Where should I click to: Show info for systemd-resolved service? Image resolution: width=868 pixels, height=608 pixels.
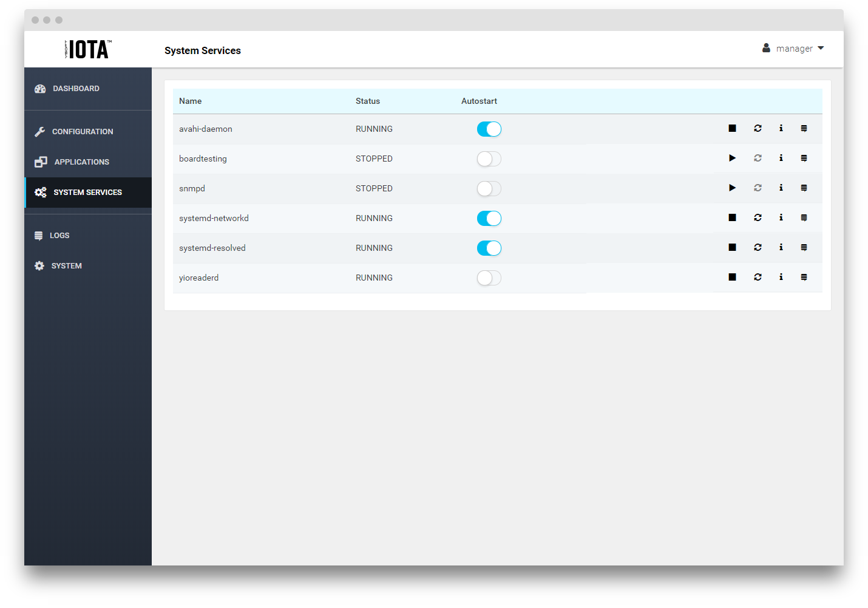point(781,247)
